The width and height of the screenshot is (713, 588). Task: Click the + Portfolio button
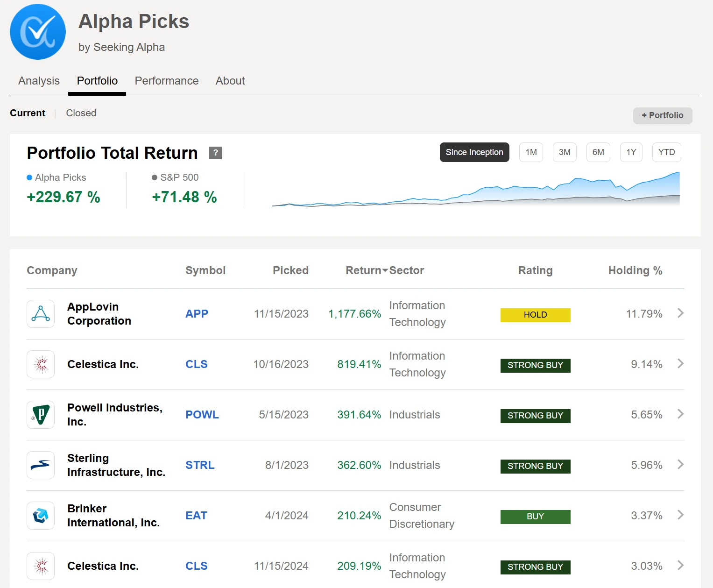coord(662,115)
